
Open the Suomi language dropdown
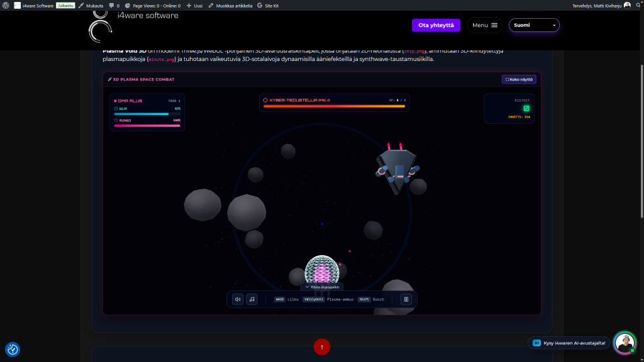click(534, 25)
